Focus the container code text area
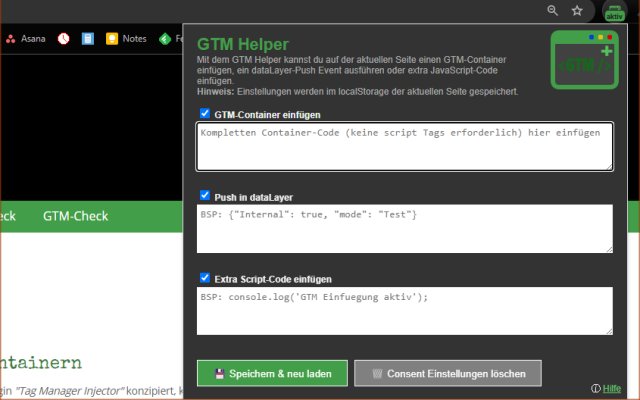 tap(404, 146)
